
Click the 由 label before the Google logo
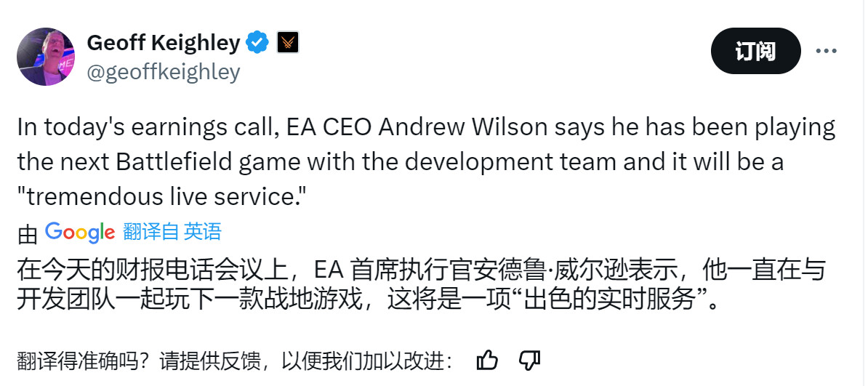click(x=28, y=233)
